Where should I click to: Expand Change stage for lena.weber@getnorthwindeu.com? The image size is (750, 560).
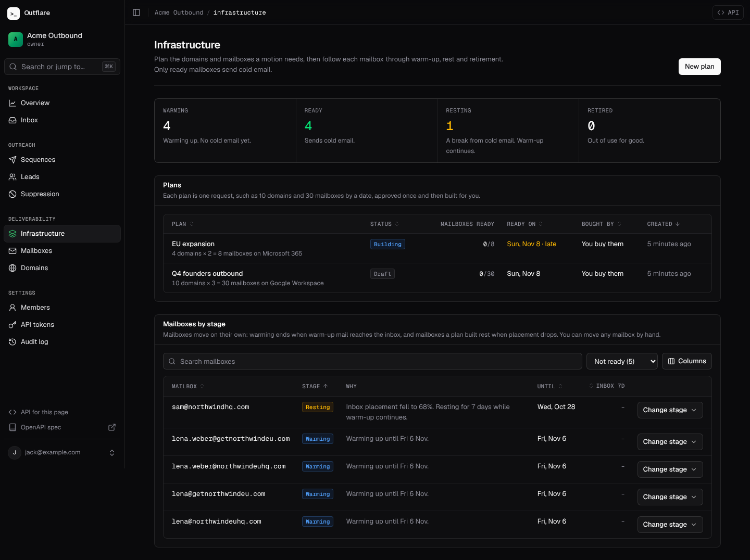tap(670, 442)
